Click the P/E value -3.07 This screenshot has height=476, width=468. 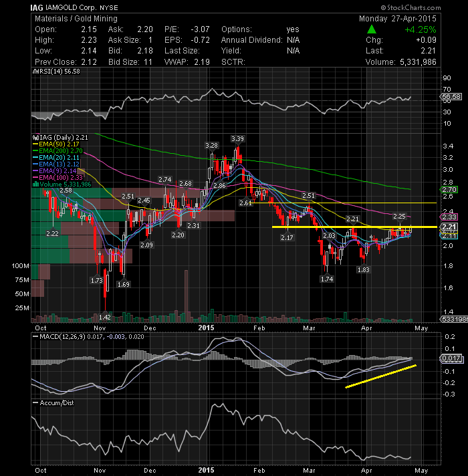pyautogui.click(x=200, y=29)
